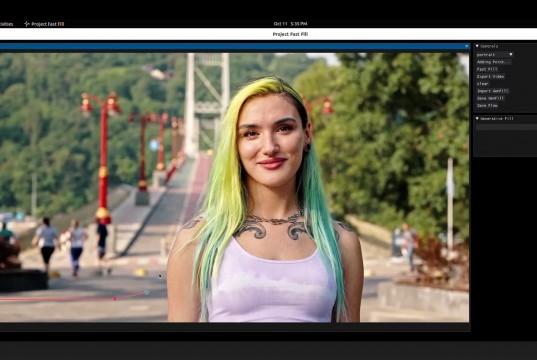The height and width of the screenshot is (360, 537).
Task: Open the portrait preset dropdown arrow
Action: (511, 54)
